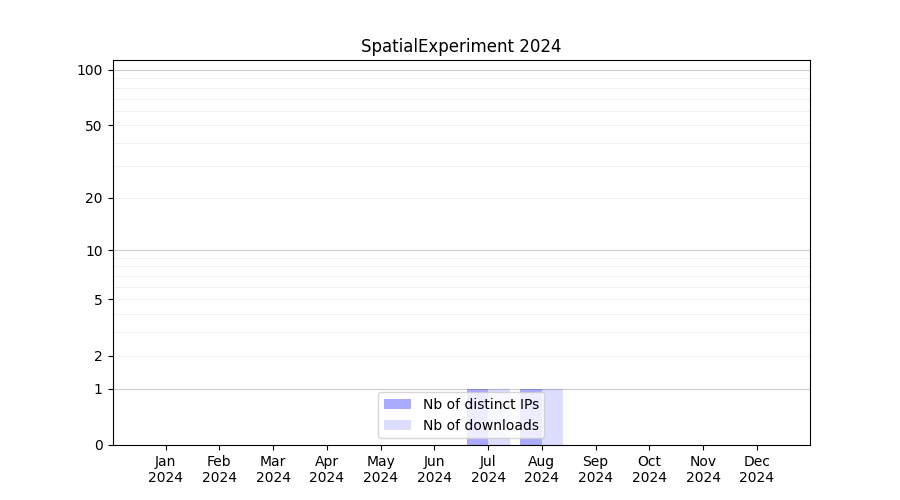
Task: Click the Nov 2024 x-axis label
Action: (703, 469)
